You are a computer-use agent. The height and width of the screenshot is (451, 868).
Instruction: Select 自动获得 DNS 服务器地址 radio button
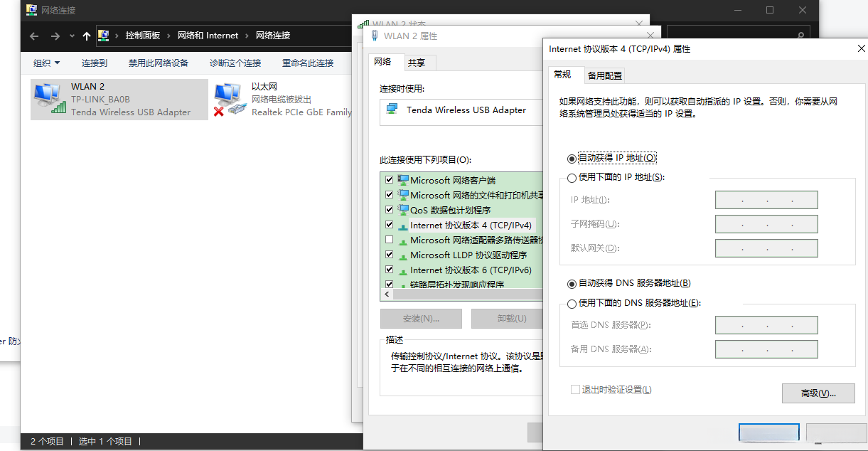[x=572, y=284]
